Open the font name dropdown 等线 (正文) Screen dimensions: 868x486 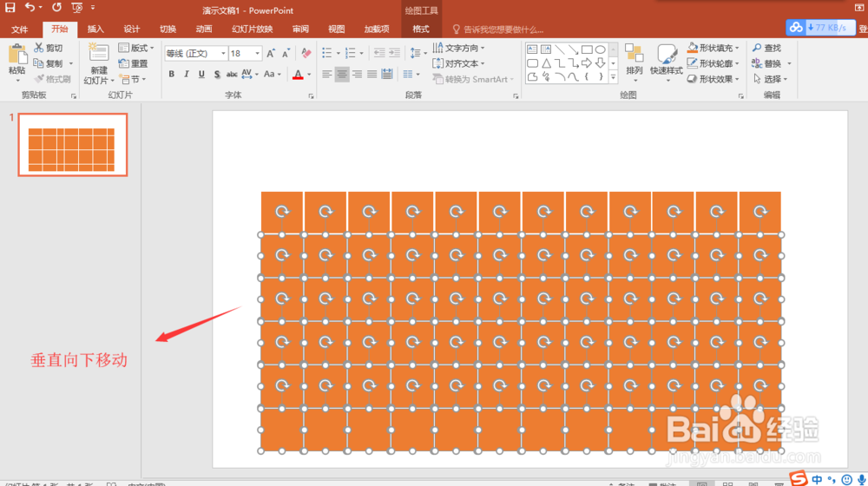click(x=224, y=53)
